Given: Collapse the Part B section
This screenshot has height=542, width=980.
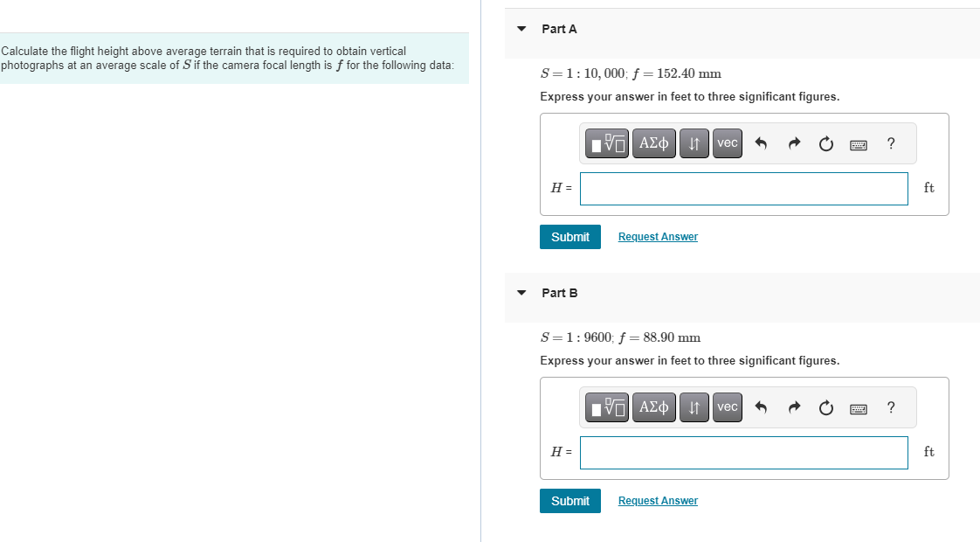Looking at the screenshot, I should click(521, 293).
